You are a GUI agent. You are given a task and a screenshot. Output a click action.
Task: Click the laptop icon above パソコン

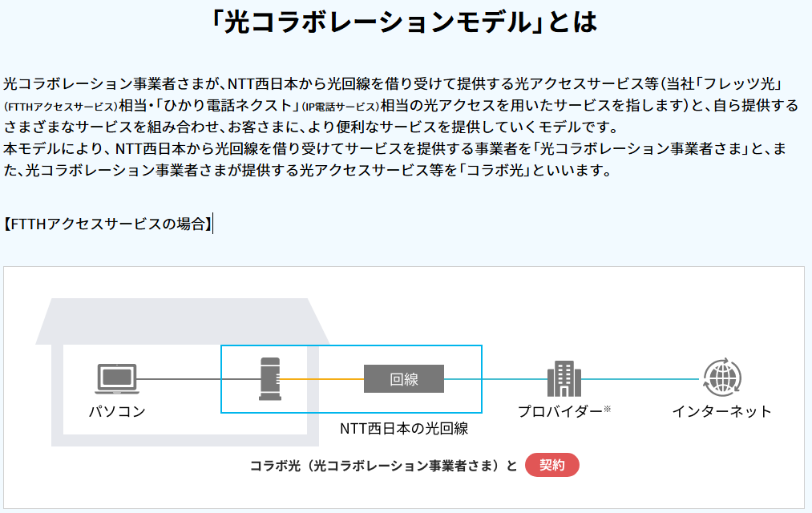tap(117, 379)
